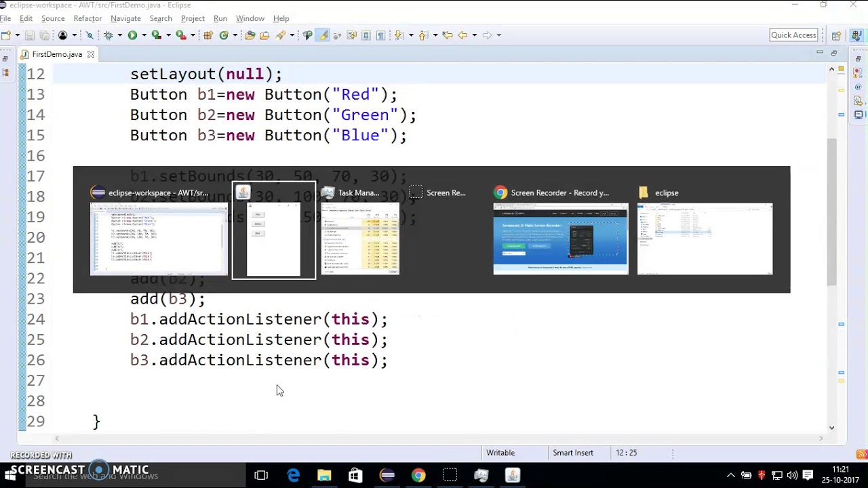This screenshot has width=868, height=488.
Task: Switch to Task Manager window thumbnail
Action: tap(360, 231)
